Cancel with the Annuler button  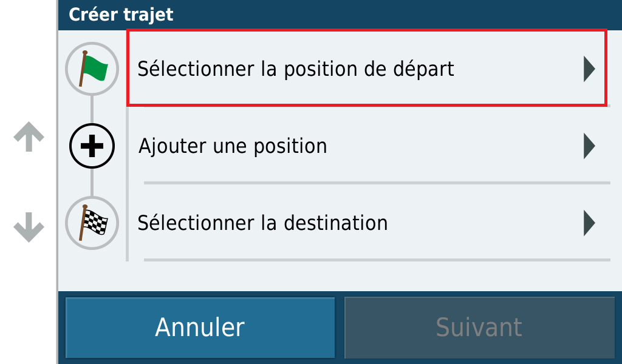[x=200, y=328]
